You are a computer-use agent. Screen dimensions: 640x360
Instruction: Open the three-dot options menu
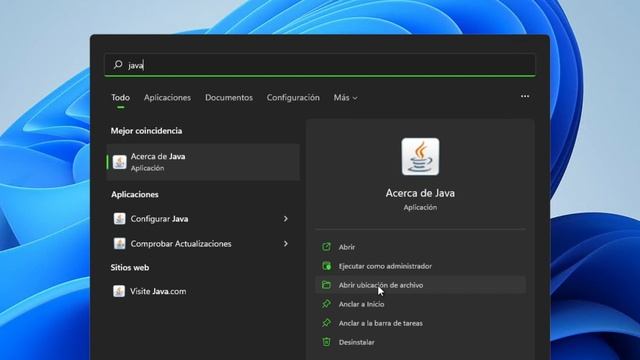(525, 96)
